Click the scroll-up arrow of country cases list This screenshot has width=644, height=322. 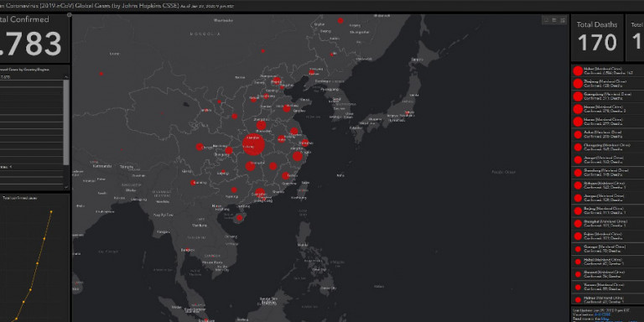tap(66, 77)
